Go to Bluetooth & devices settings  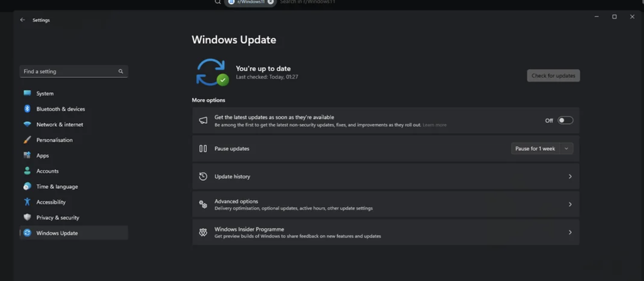pyautogui.click(x=73, y=109)
